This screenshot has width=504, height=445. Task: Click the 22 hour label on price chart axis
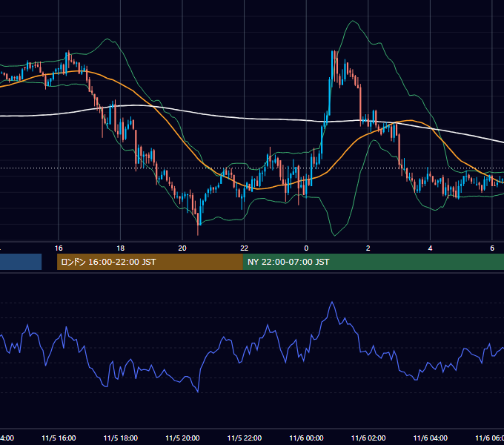(245, 248)
